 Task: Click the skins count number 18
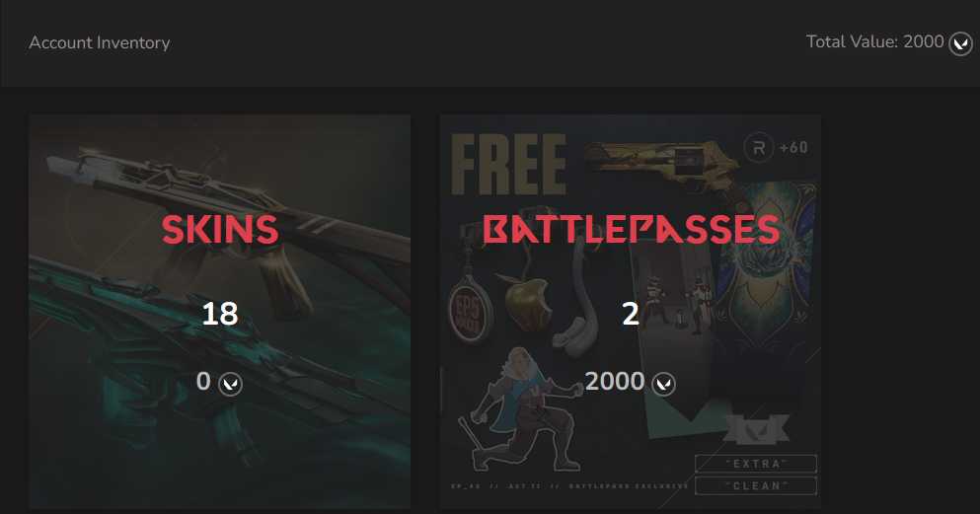pyautogui.click(x=220, y=313)
